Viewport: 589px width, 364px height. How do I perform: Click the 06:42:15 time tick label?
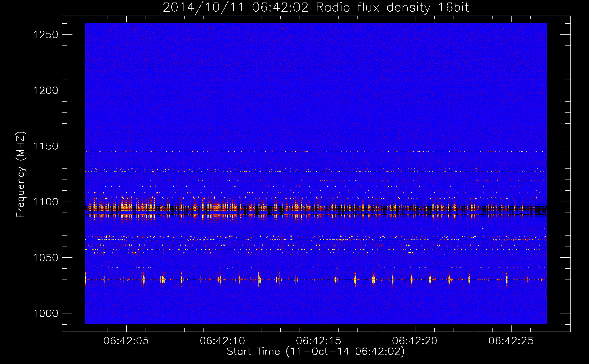pos(319,341)
